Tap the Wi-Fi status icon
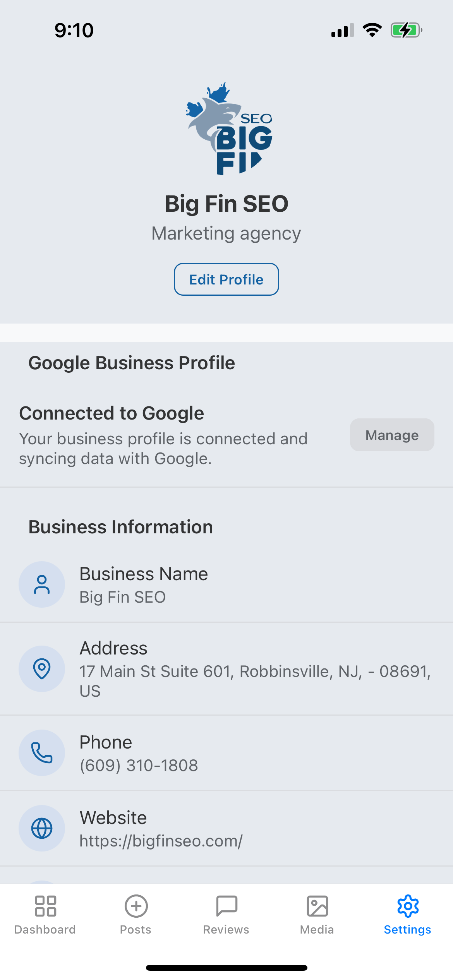The image size is (453, 980). (372, 30)
